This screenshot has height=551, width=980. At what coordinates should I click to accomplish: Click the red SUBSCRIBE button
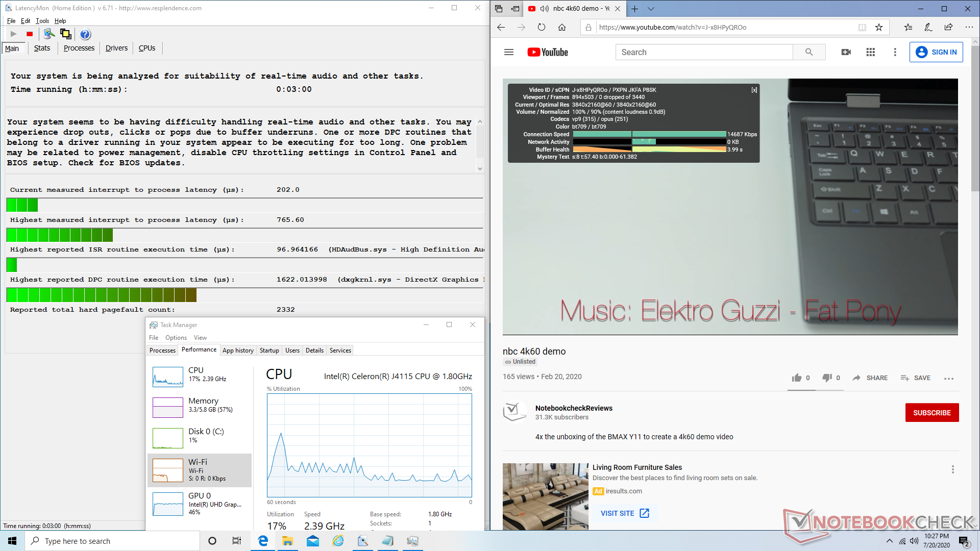[x=932, y=413]
